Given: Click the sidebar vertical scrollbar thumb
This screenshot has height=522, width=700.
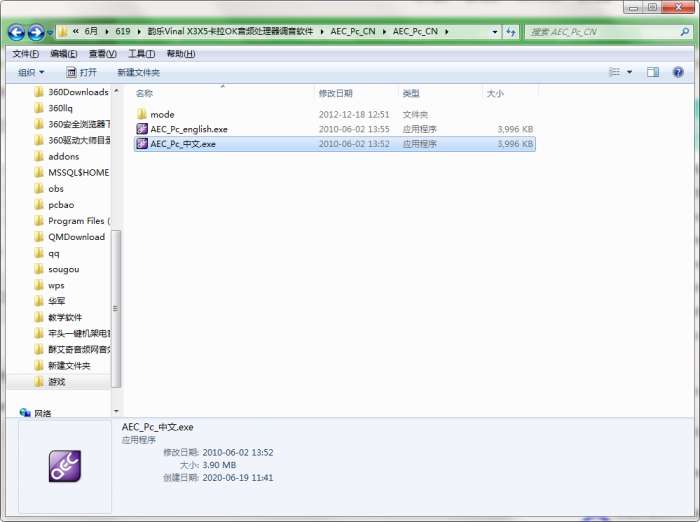Looking at the screenshot, I should click(x=116, y=309).
